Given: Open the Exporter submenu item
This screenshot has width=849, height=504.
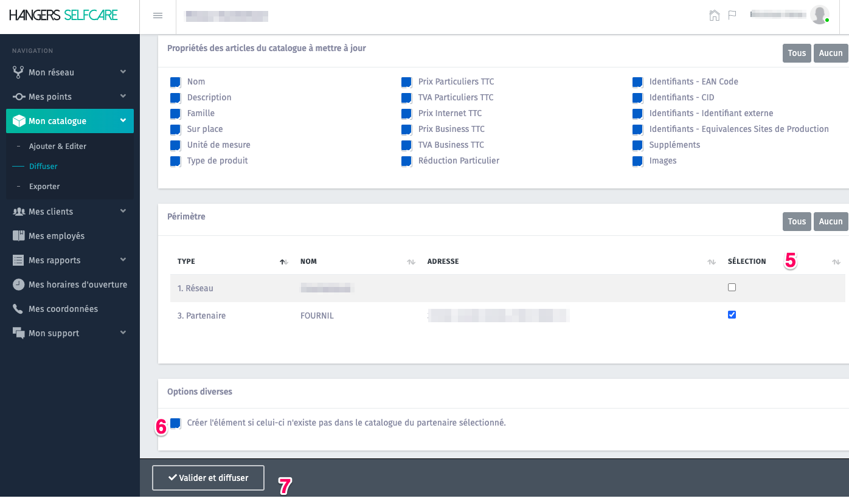Looking at the screenshot, I should click(44, 187).
